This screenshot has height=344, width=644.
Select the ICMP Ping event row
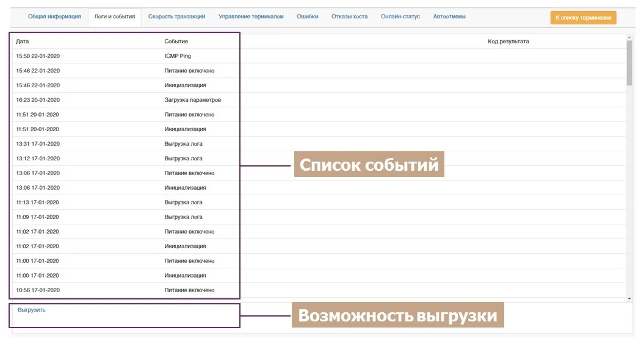(178, 56)
